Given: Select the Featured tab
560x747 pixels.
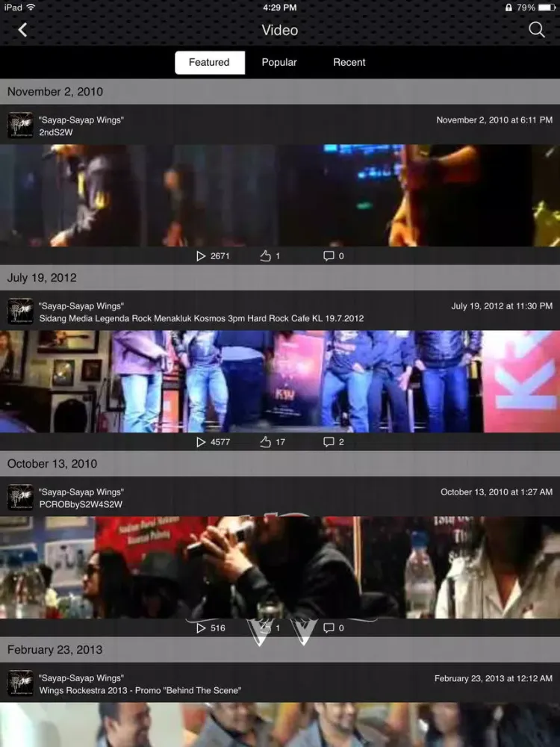Looking at the screenshot, I should 210,63.
